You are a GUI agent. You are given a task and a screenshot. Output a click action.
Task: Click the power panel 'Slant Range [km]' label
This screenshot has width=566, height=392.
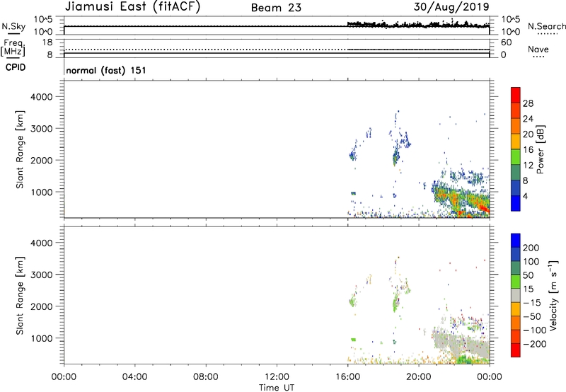[x=20, y=149]
